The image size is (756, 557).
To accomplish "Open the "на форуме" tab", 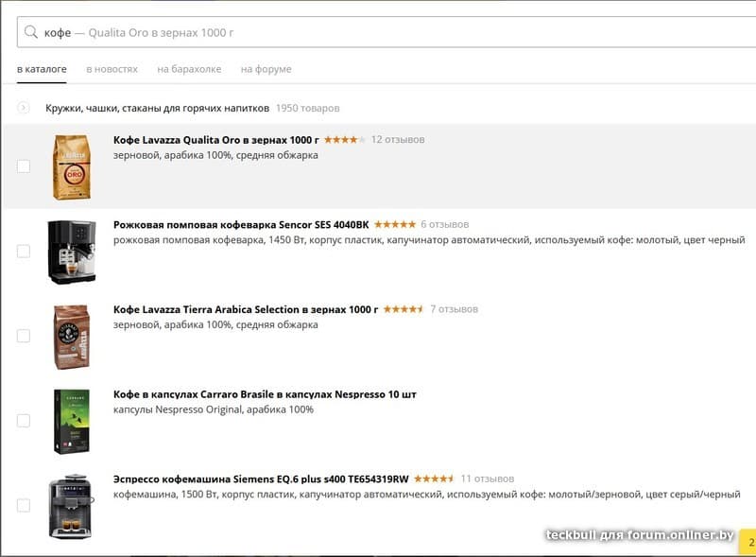I will point(266,69).
